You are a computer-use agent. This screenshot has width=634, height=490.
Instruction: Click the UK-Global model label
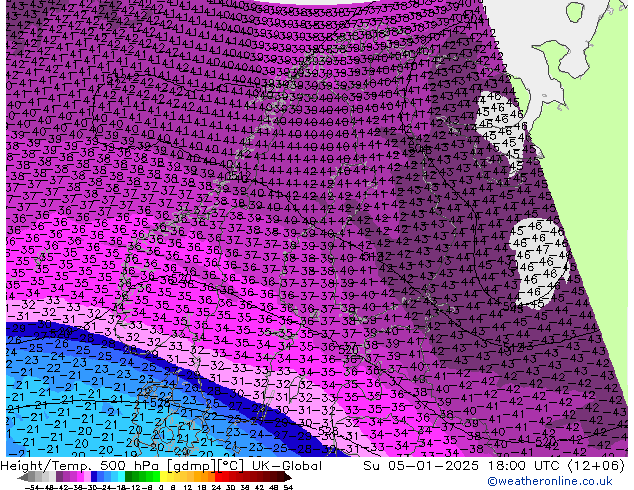click(x=287, y=466)
